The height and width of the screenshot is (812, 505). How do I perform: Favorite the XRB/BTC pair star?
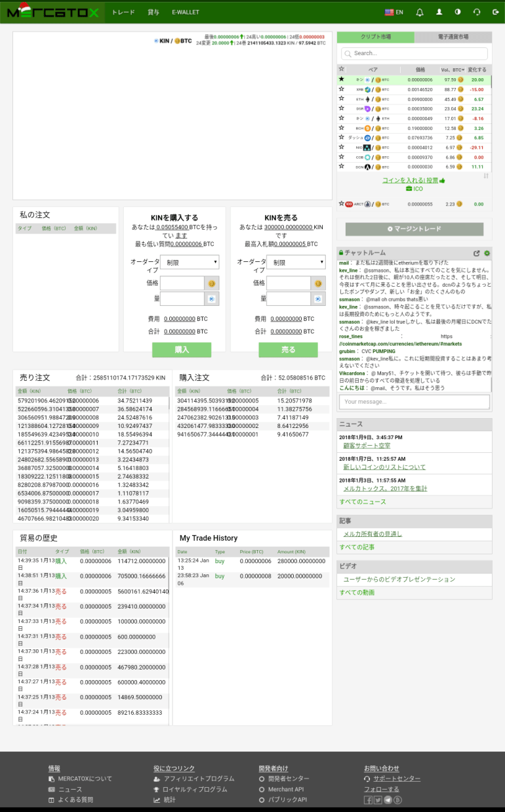point(341,89)
